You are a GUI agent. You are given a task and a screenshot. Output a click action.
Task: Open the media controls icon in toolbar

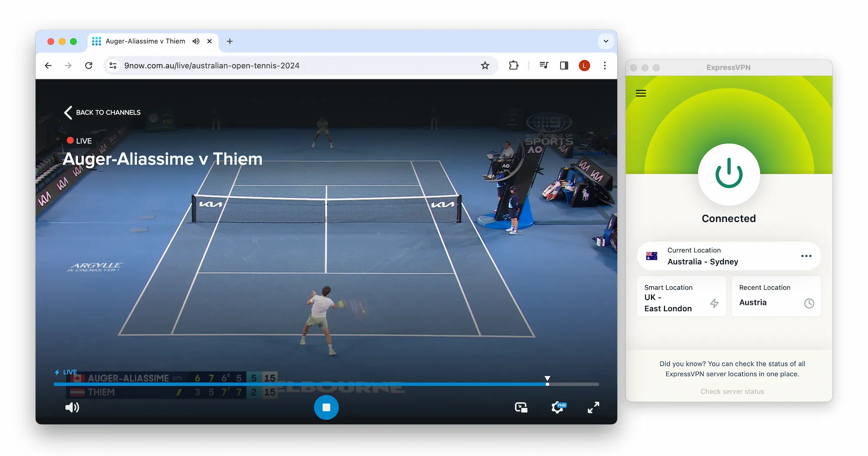(x=544, y=66)
